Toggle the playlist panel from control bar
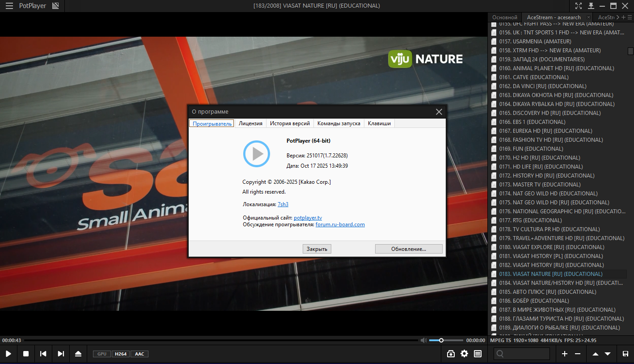The height and width of the screenshot is (364, 634). pyautogui.click(x=478, y=354)
